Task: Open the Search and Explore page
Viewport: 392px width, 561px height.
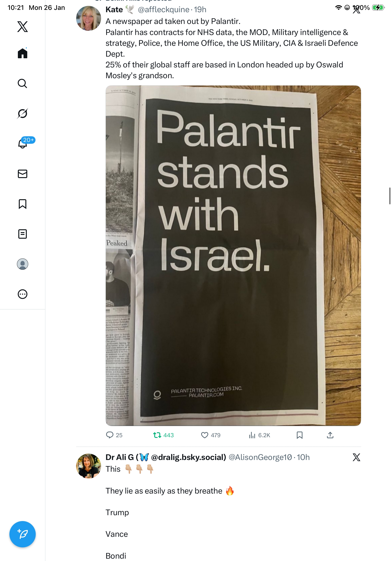Action: click(x=23, y=84)
